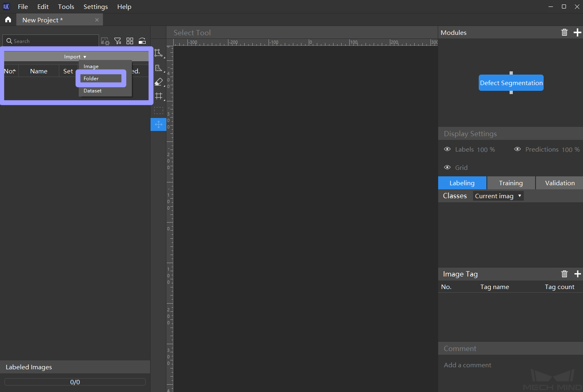
Task: Switch to the Labeling tab
Action: click(462, 183)
